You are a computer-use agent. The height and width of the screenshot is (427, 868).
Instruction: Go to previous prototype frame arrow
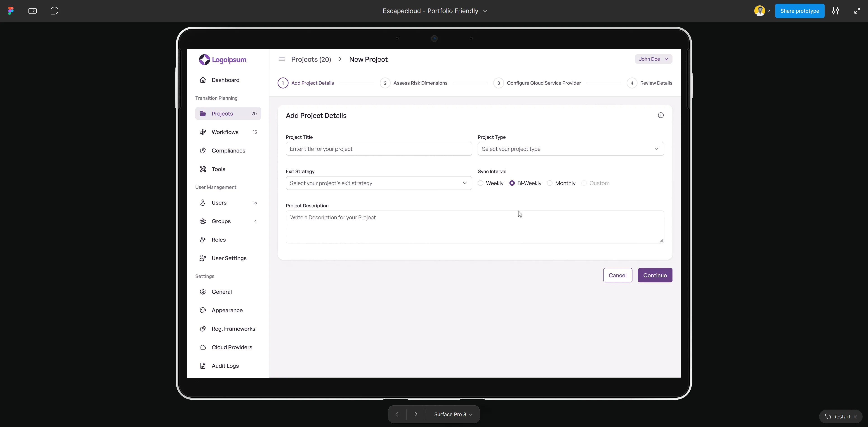click(x=397, y=414)
